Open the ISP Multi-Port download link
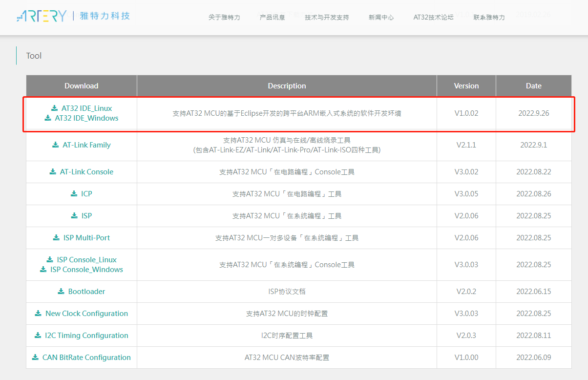The width and height of the screenshot is (588, 380). click(x=86, y=237)
